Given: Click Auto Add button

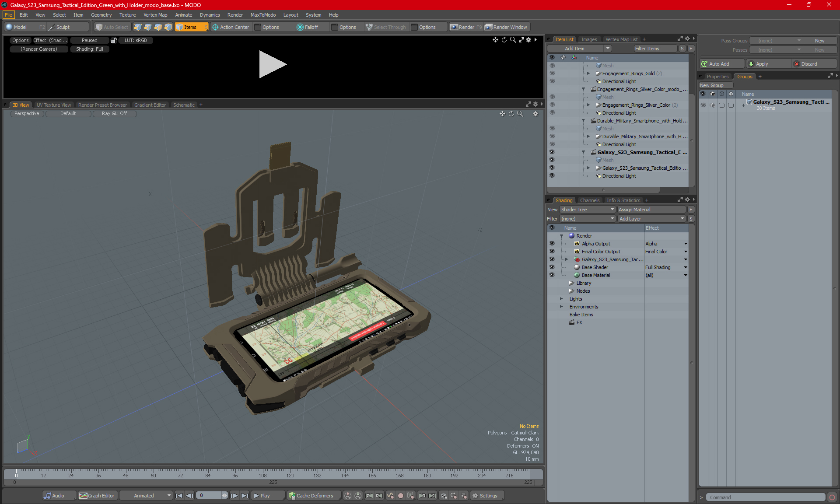Looking at the screenshot, I should (x=721, y=64).
